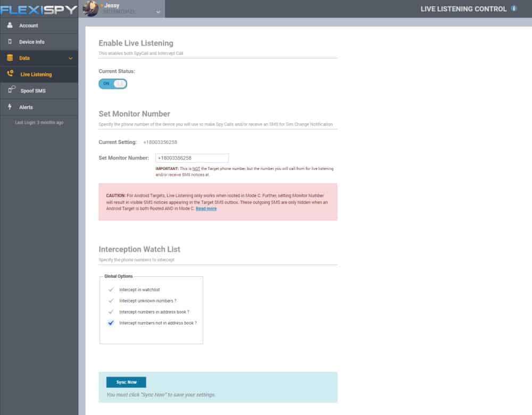
Task: Click the Live Listening phone icon
Action: (11, 73)
